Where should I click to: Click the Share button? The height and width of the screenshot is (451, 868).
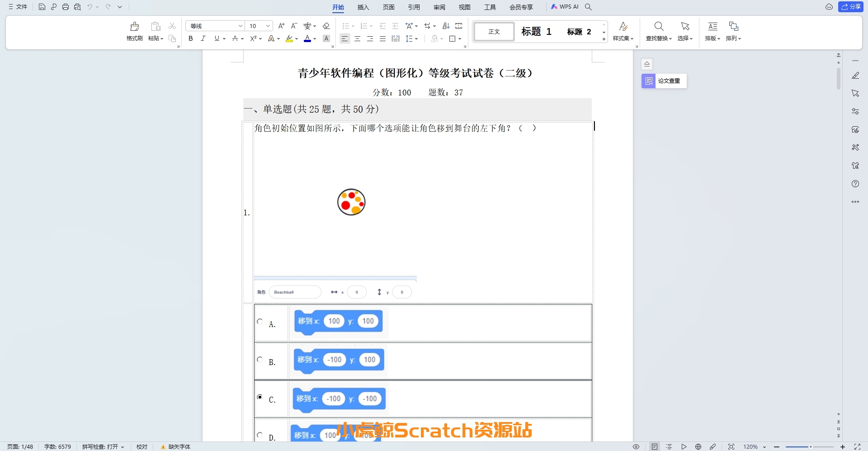851,7
